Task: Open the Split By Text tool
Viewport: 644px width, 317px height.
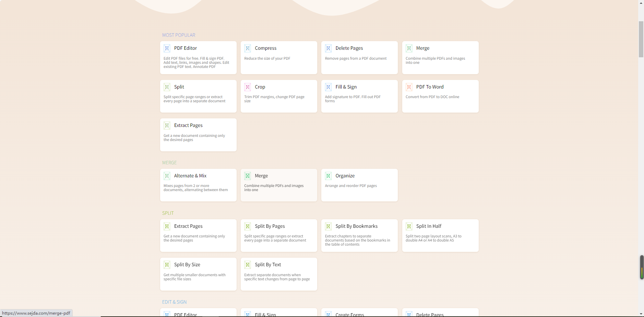Action: point(279,274)
